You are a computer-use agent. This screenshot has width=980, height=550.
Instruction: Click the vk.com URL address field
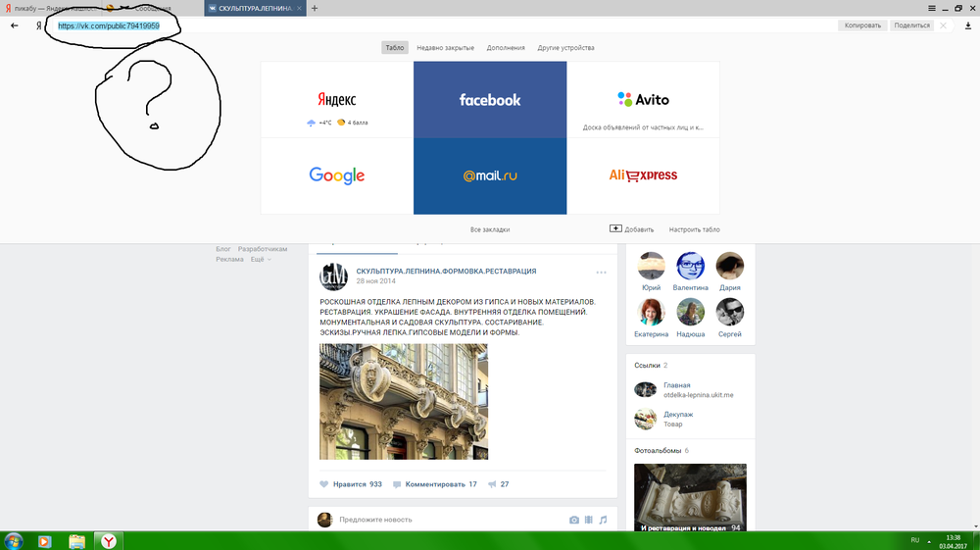pyautogui.click(x=109, y=25)
